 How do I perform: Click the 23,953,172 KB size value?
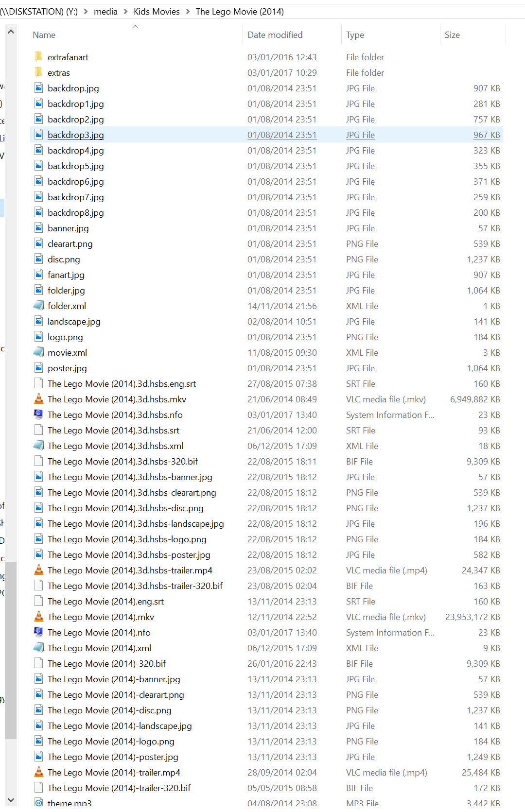[472, 617]
